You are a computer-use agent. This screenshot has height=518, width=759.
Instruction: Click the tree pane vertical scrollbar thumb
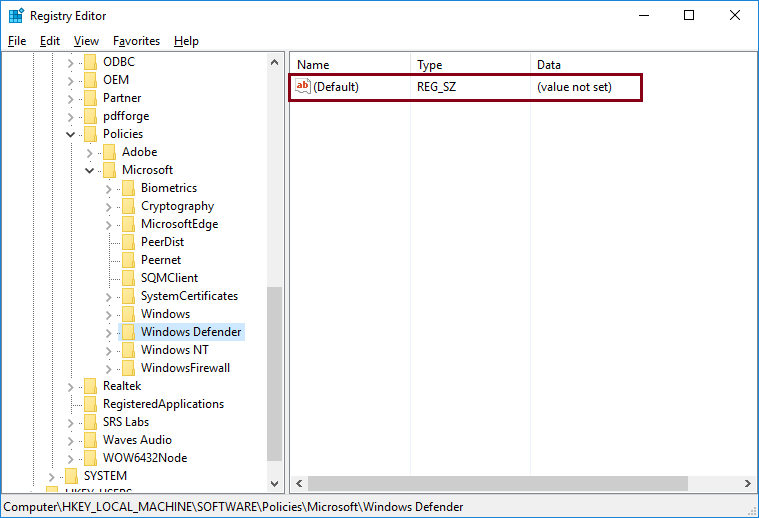tap(274, 374)
